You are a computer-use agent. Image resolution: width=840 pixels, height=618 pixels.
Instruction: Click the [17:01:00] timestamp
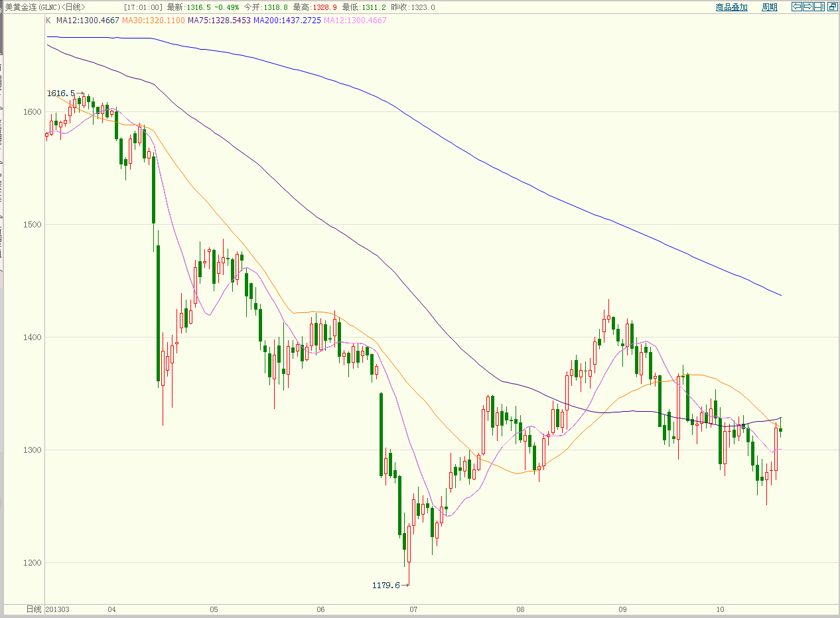pyautogui.click(x=143, y=7)
